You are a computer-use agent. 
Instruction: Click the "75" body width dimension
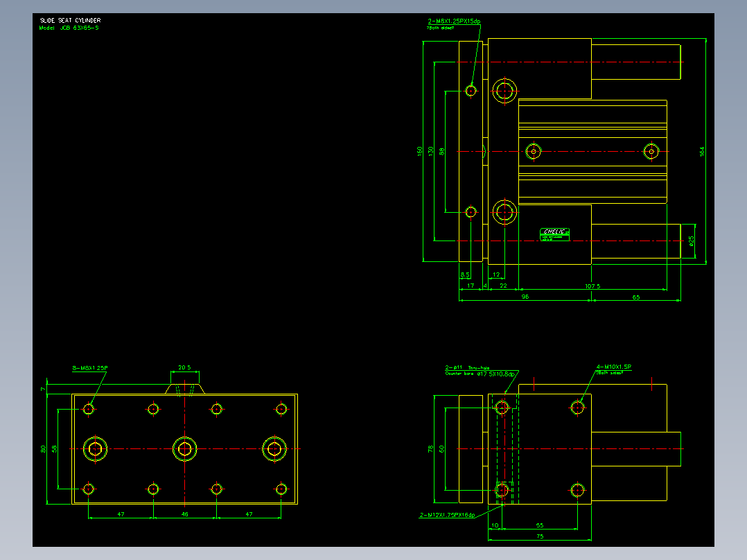(x=540, y=536)
